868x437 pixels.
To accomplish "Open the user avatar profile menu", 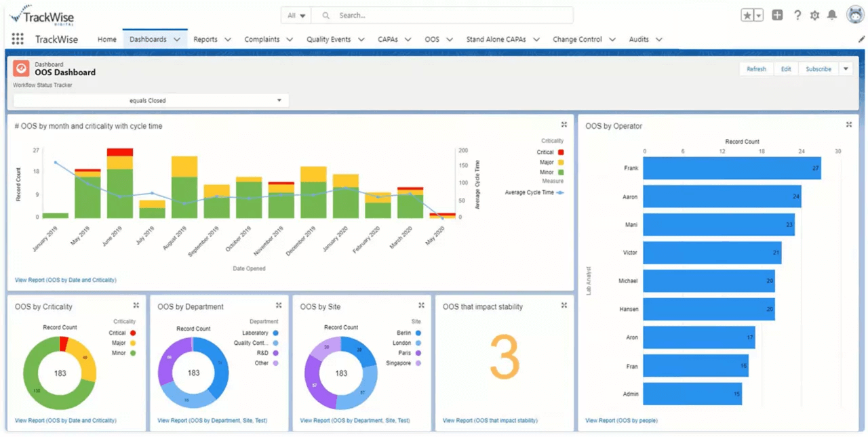I will [x=854, y=15].
